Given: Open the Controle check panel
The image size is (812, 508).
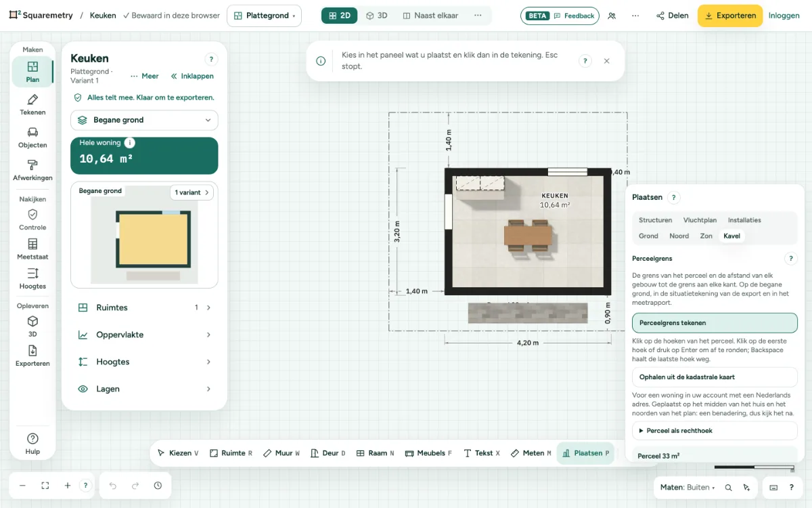Looking at the screenshot, I should pyautogui.click(x=32, y=219).
